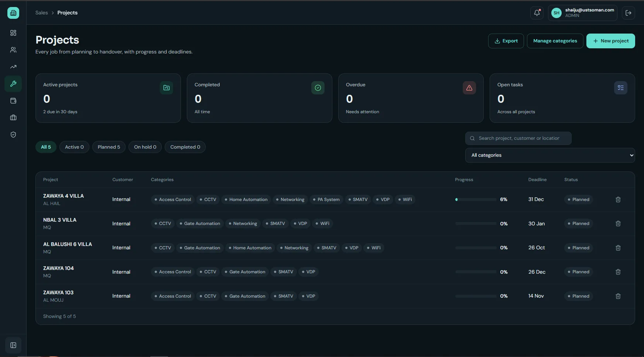
Task: Go to Sales breadcrumb
Action: pyautogui.click(x=42, y=13)
